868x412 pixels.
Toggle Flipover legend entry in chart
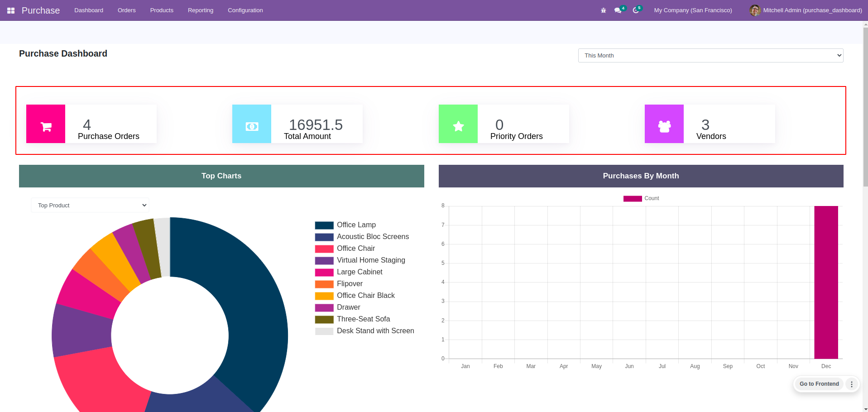(339, 284)
